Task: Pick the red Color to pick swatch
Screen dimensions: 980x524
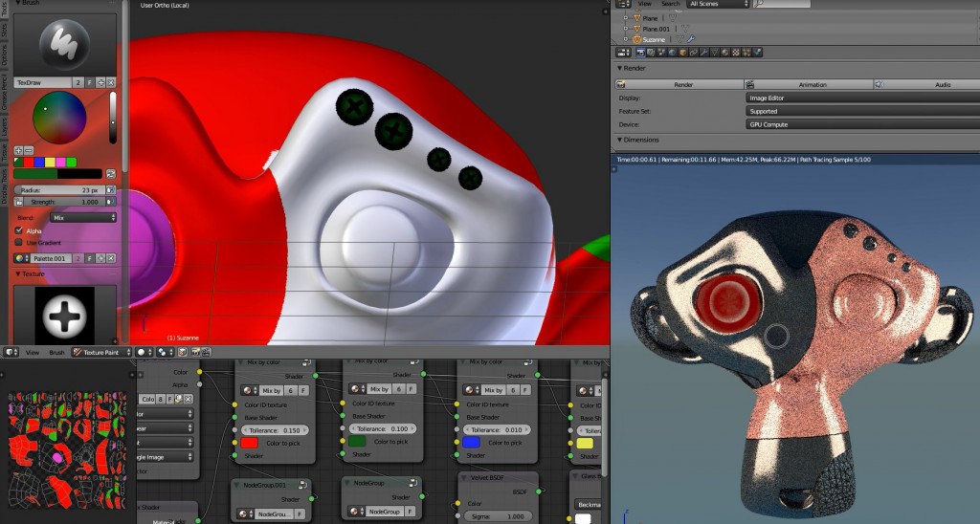Action: 249,443
